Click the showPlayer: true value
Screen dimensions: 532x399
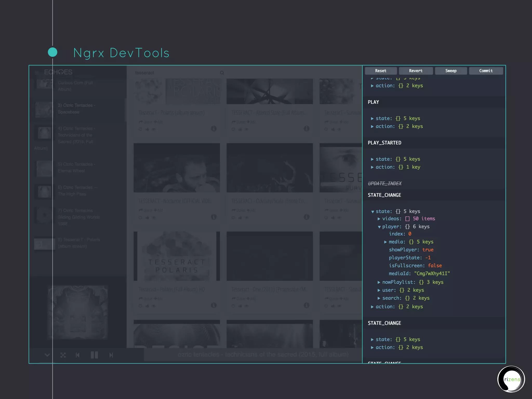coord(428,250)
